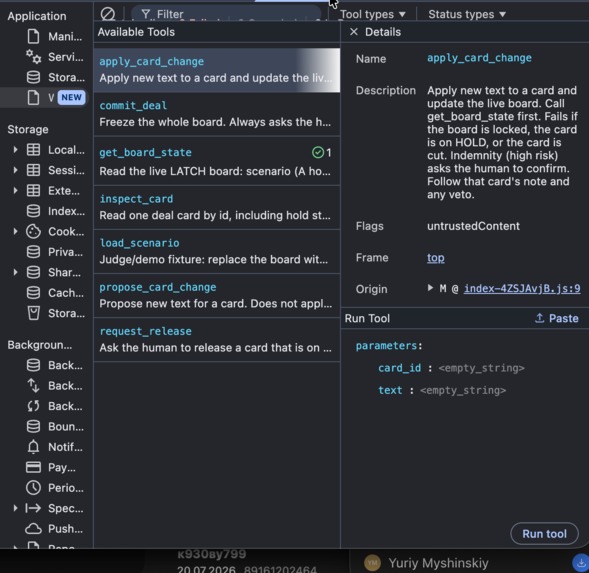Viewport: 589px width, 573px height.
Task: Close the Details pane with the X
Action: (353, 32)
